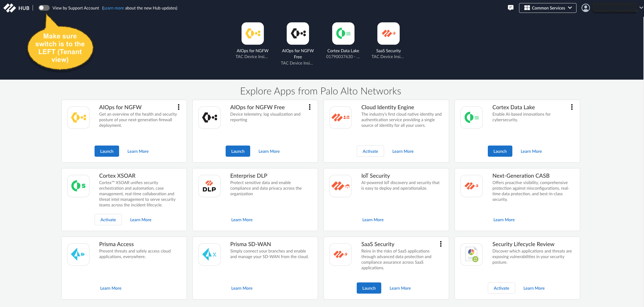This screenshot has width=644, height=307.
Task: Expand the Common Services dropdown
Action: 547,8
